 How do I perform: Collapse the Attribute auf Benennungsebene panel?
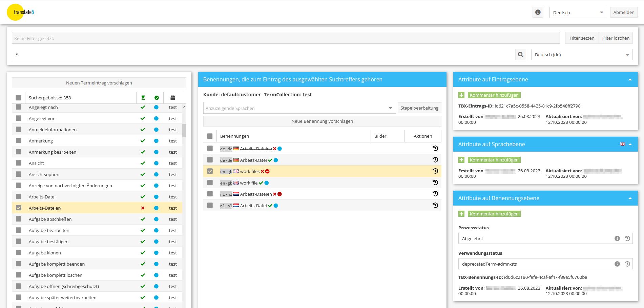[630, 198]
